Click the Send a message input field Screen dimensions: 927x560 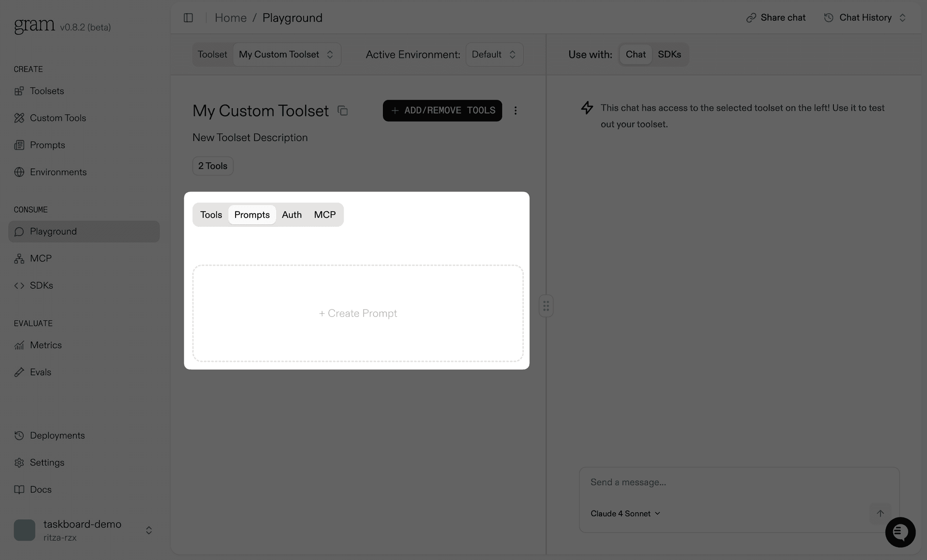pos(700,482)
